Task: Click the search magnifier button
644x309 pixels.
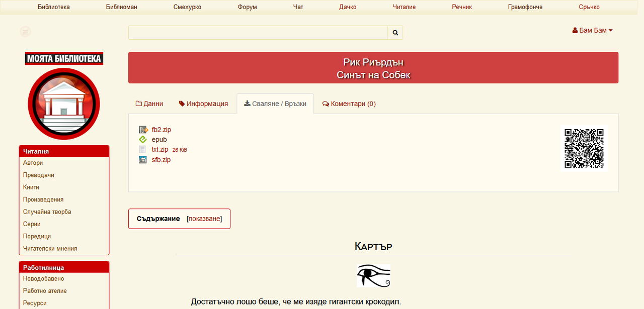Action: pos(395,33)
